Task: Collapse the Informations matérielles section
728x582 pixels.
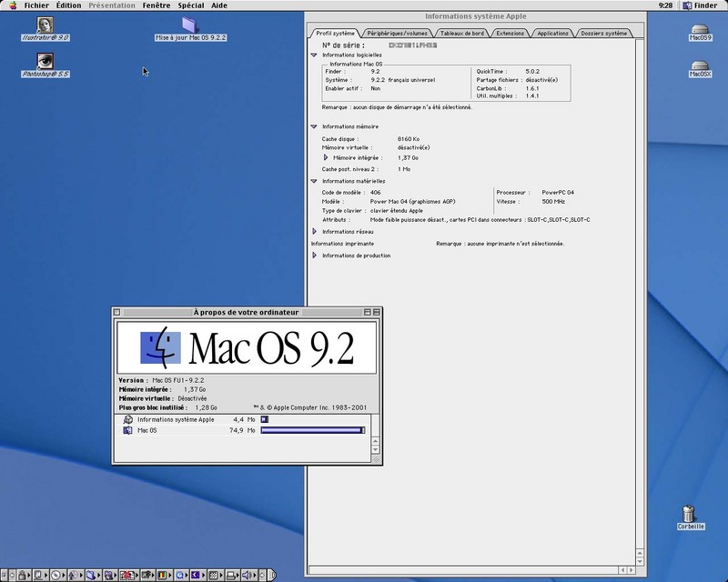Action: point(314,181)
